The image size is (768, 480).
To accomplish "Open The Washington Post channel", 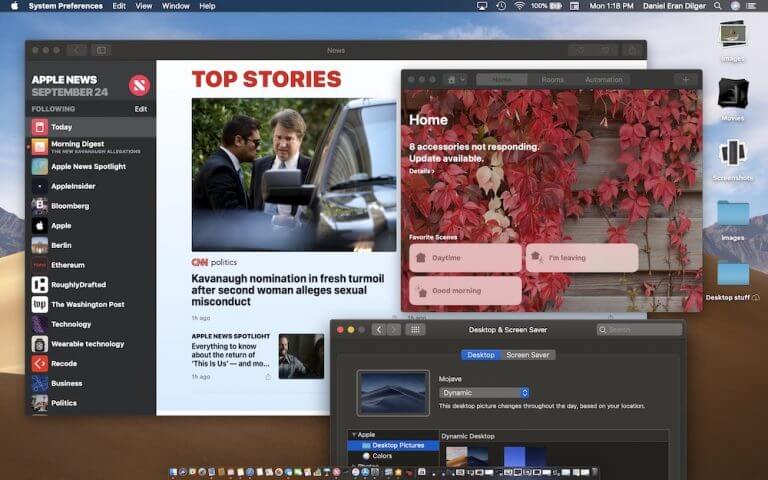I will click(91, 304).
